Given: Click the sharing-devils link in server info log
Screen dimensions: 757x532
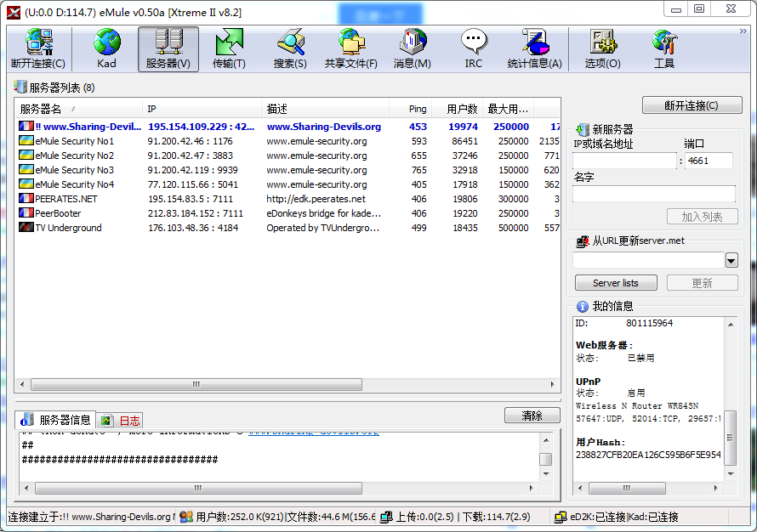Looking at the screenshot, I should [314, 433].
